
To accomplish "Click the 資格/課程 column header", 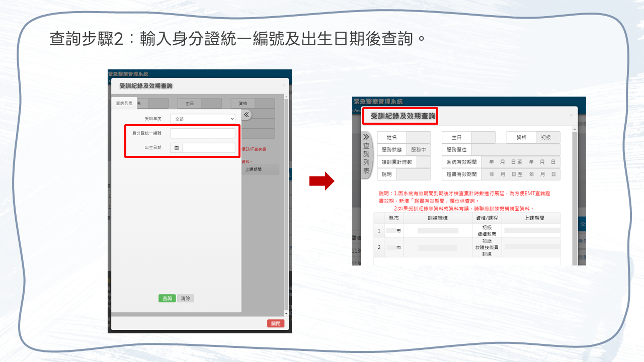I will tap(487, 218).
